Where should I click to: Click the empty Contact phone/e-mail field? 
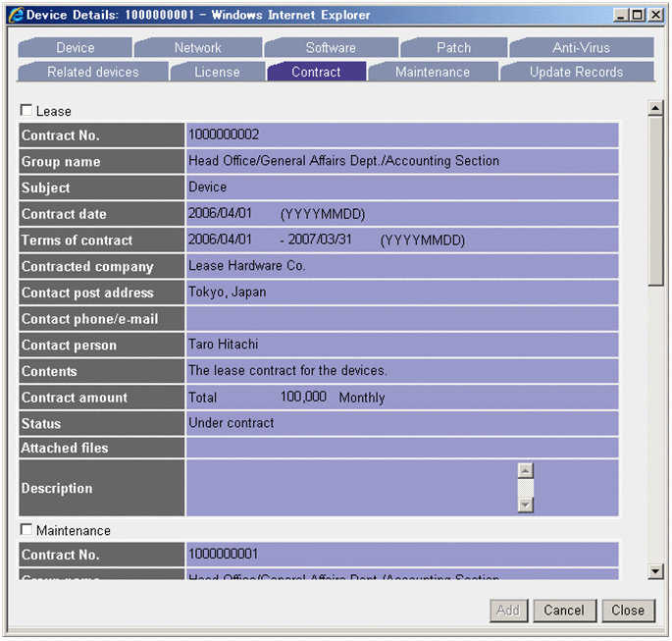[x=402, y=319]
